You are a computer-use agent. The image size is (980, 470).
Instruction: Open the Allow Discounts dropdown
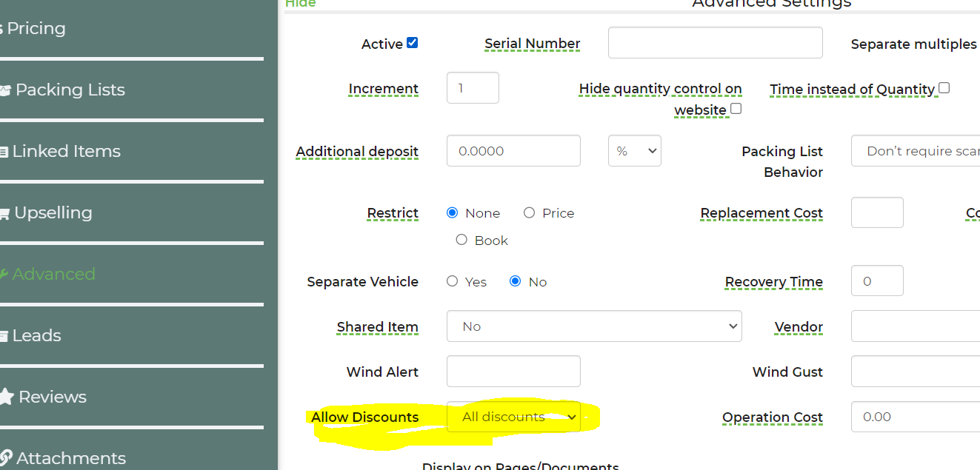(x=513, y=417)
